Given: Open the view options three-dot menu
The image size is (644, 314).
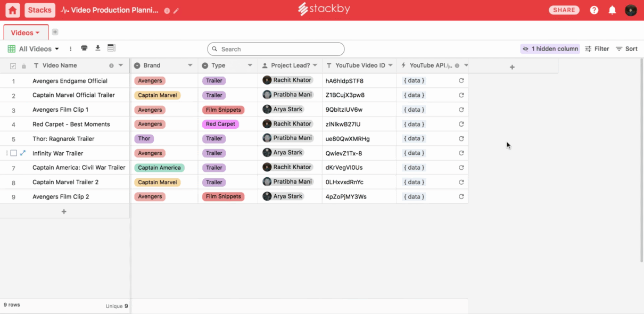Looking at the screenshot, I should pyautogui.click(x=71, y=49).
